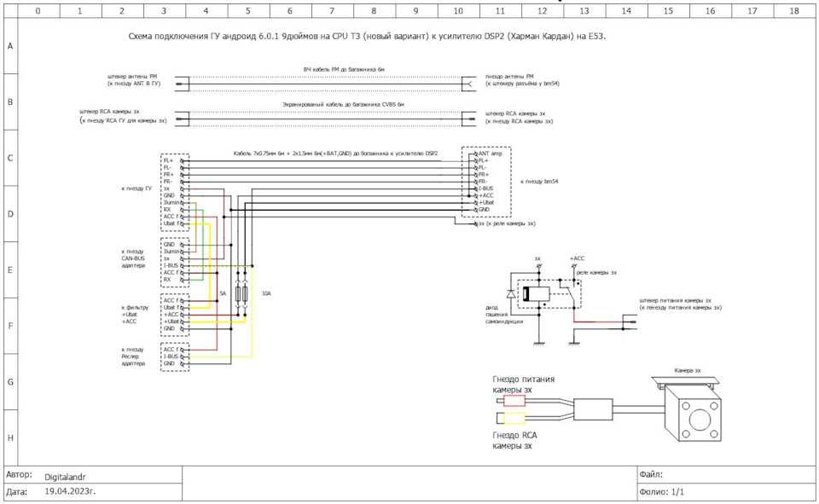The width and height of the screenshot is (819, 504).
Task: Click the yellow RCA camera socket drawing
Action: (511, 418)
